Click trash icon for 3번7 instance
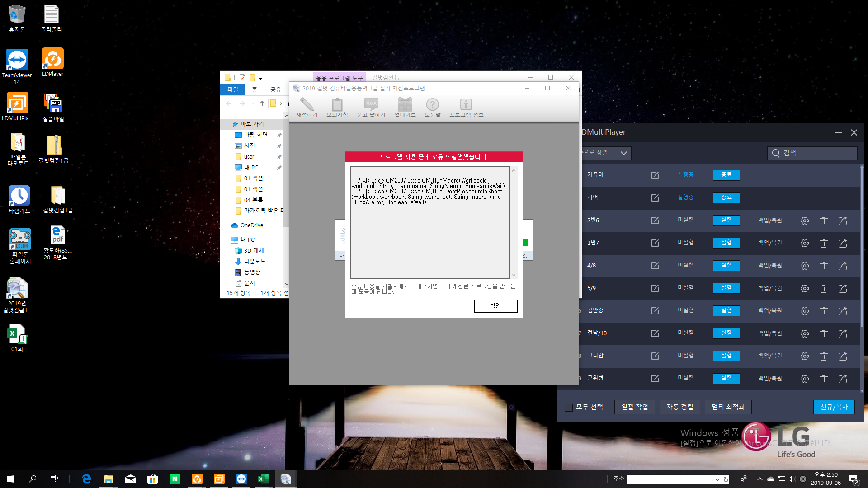 click(823, 243)
